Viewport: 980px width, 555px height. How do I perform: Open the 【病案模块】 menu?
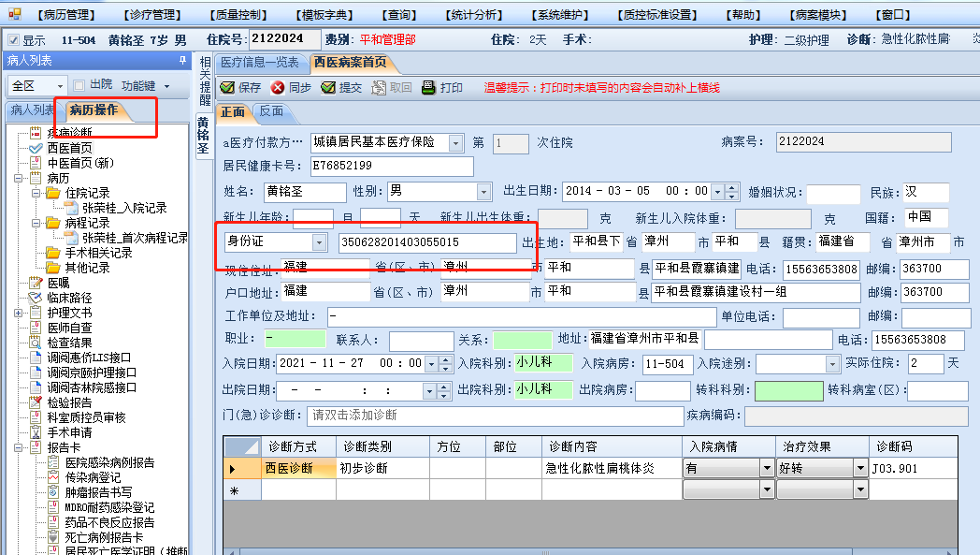pos(818,14)
